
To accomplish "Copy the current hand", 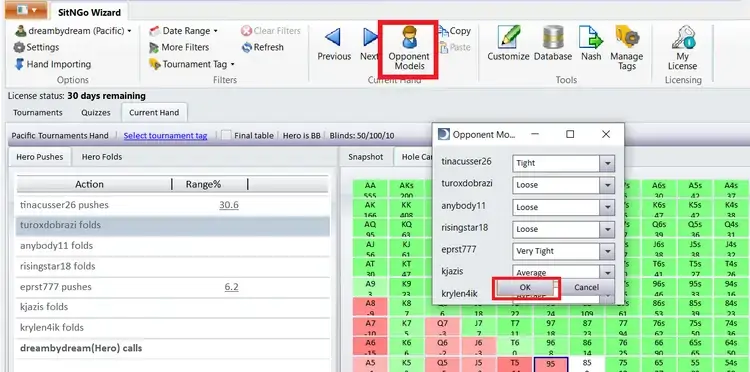I will pos(454,31).
